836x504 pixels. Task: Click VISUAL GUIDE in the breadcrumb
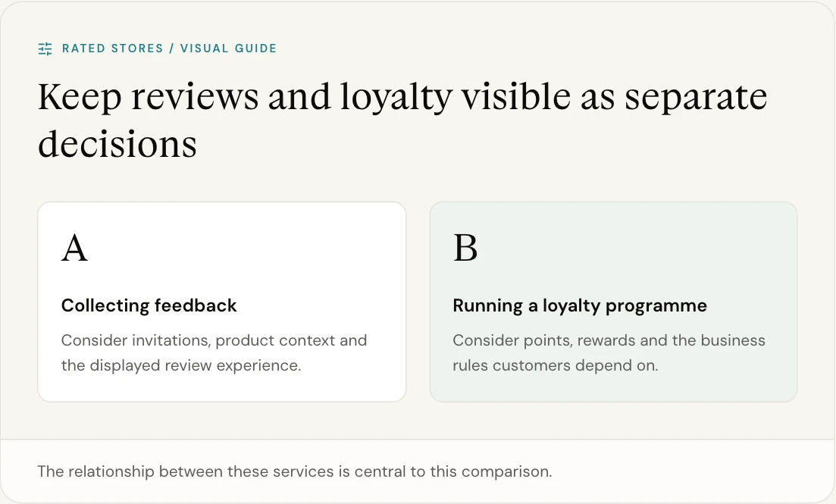coord(229,49)
